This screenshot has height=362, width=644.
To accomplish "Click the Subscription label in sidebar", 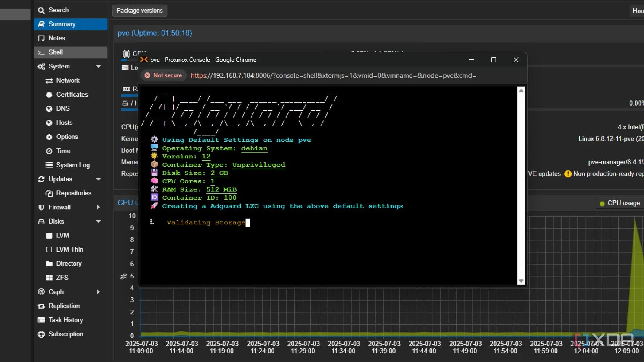I will [66, 334].
